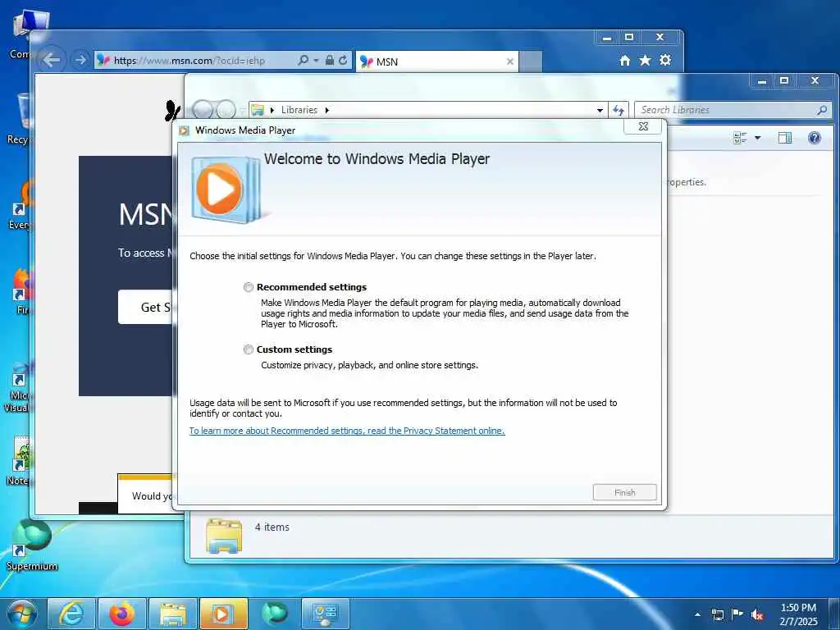The width and height of the screenshot is (840, 630).
Task: Open Internet Explorer from the taskbar
Action: tap(71, 614)
